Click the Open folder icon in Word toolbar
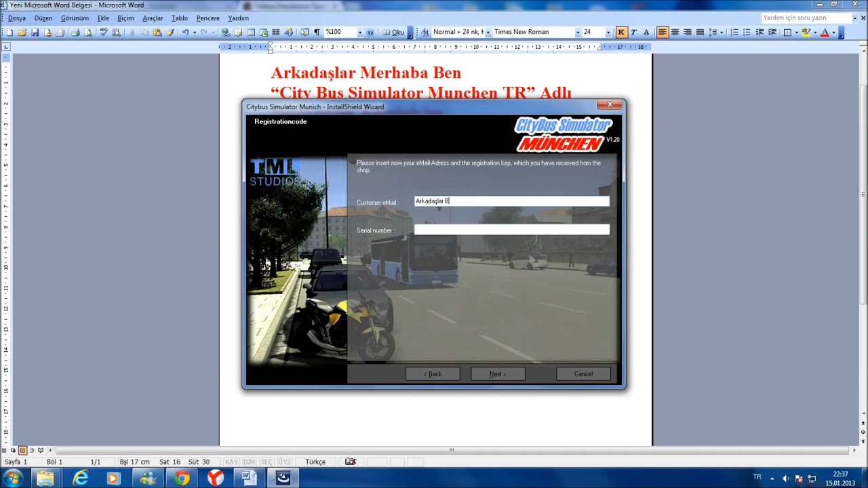This screenshot has height=488, width=868. coord(22,32)
